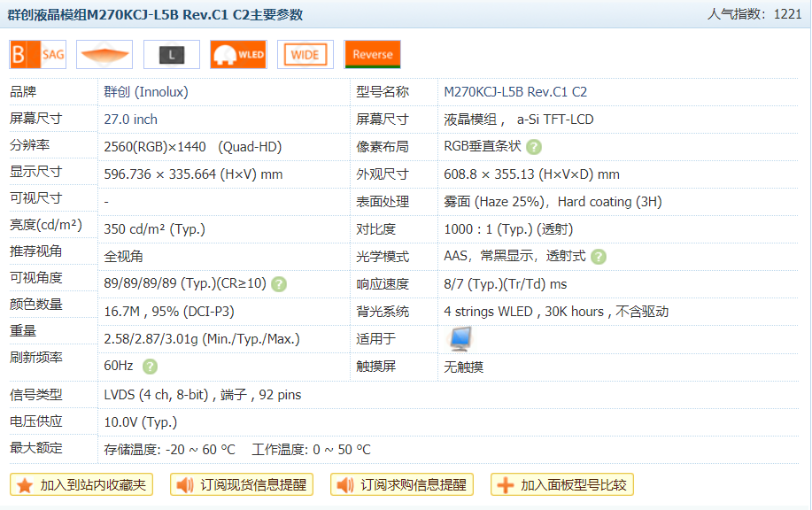Click the 订阅现货信息提醒 button

[x=242, y=485]
